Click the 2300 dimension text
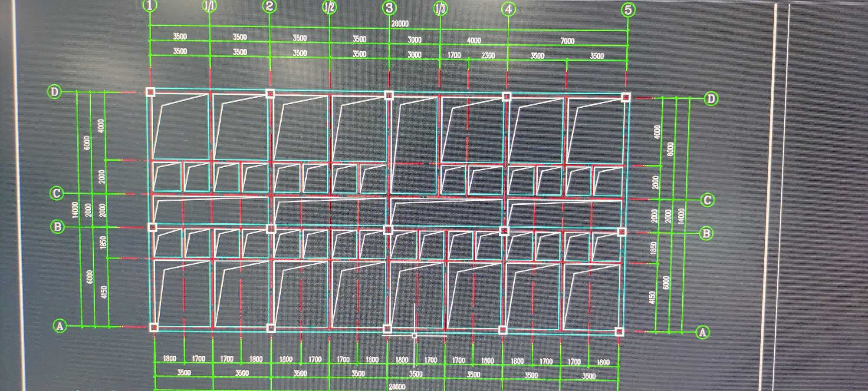The image size is (868, 391). [x=488, y=56]
